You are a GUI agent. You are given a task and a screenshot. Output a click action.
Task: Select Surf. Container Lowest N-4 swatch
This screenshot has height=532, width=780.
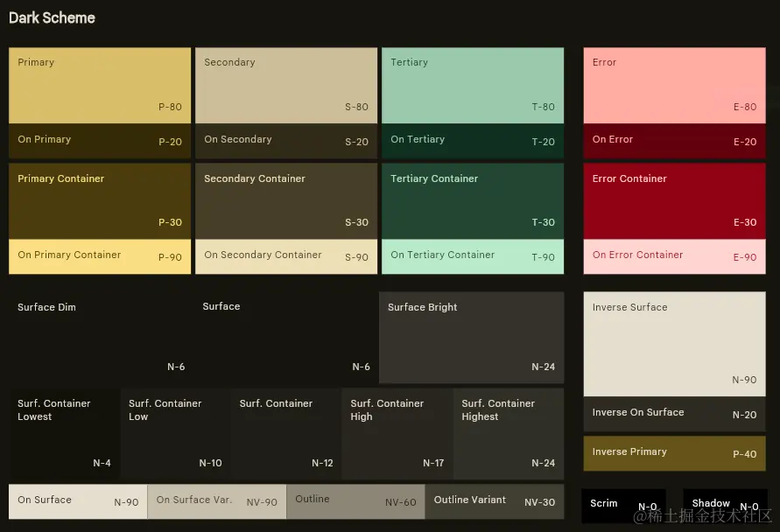tap(64, 433)
